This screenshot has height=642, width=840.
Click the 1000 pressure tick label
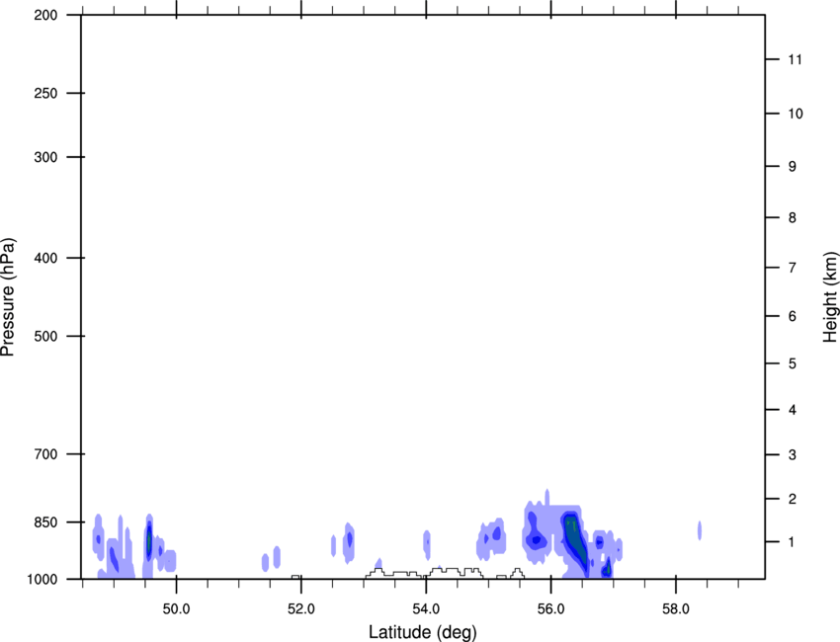[x=42, y=580]
